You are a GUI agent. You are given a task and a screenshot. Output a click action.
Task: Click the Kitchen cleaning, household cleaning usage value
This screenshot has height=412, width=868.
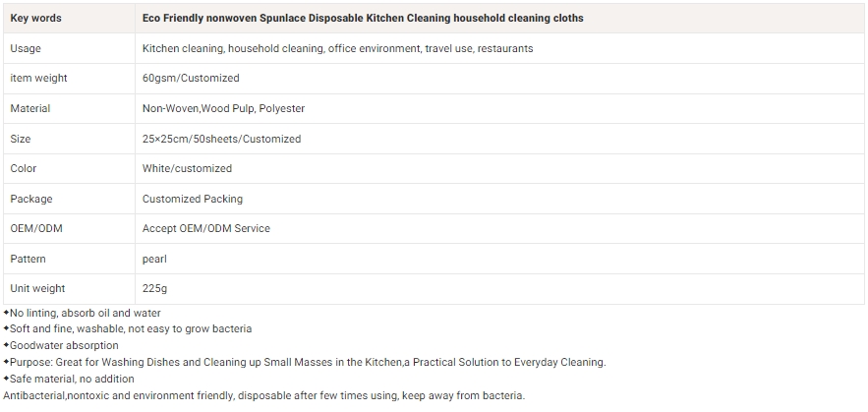pyautogui.click(x=337, y=48)
